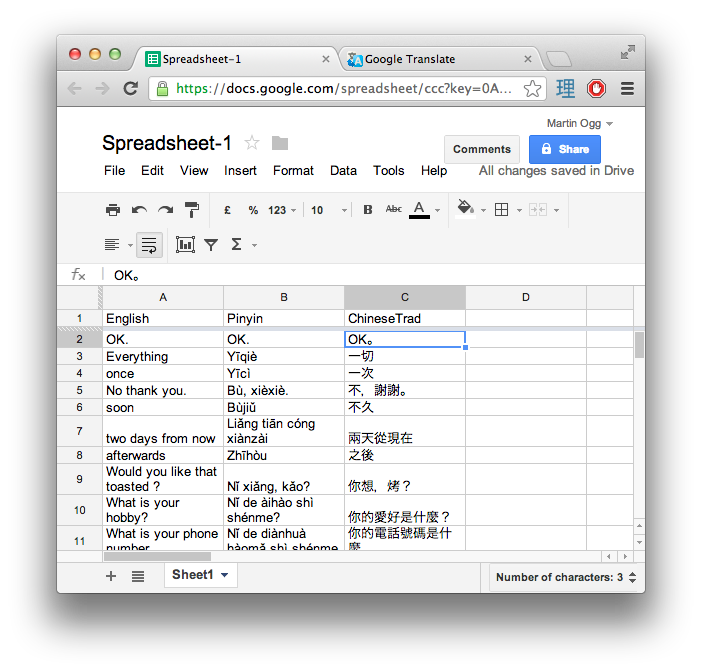Open the View menu
The width and height of the screenshot is (702, 672).
pos(194,171)
